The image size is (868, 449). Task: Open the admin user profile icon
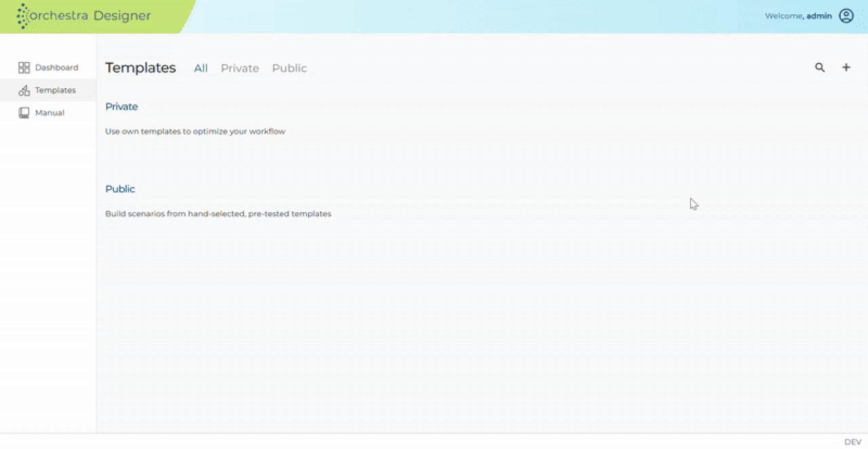846,16
